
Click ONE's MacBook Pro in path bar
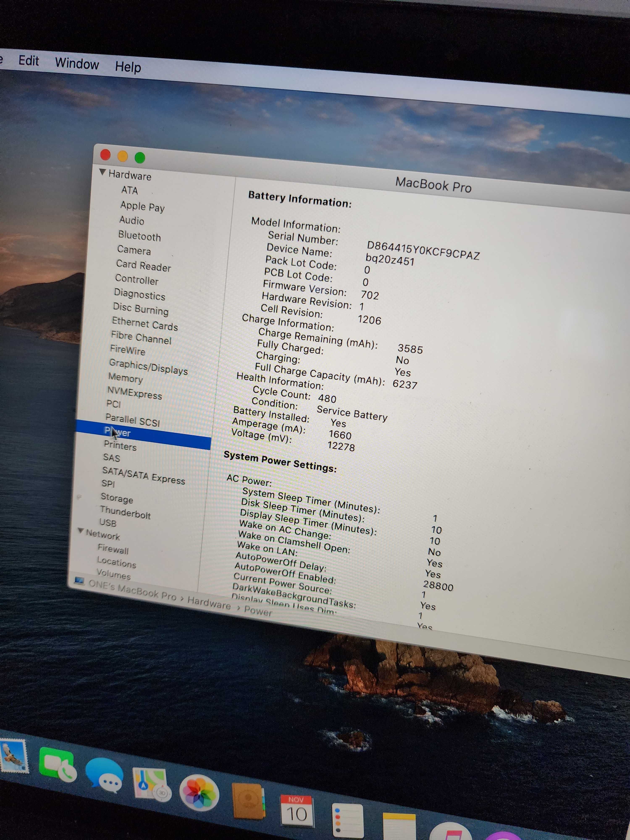pos(133,590)
